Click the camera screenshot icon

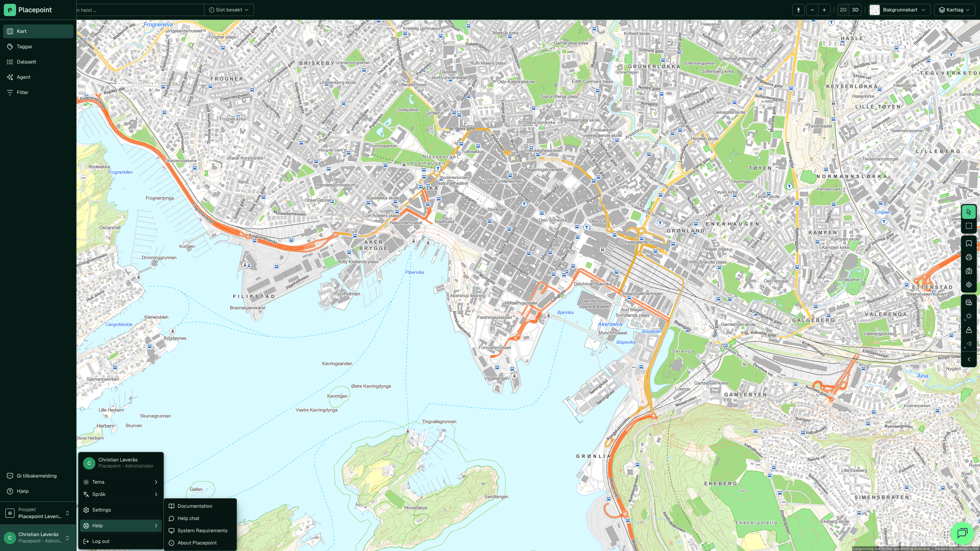click(969, 271)
